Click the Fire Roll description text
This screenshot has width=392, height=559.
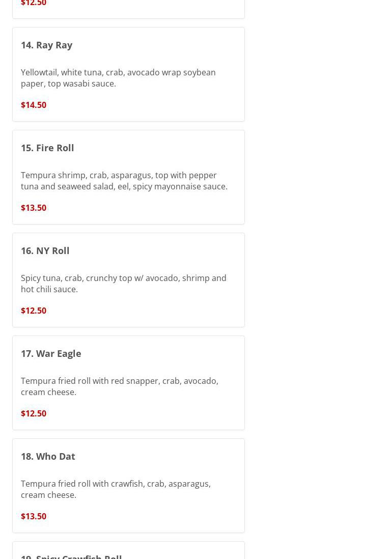pyautogui.click(x=124, y=181)
